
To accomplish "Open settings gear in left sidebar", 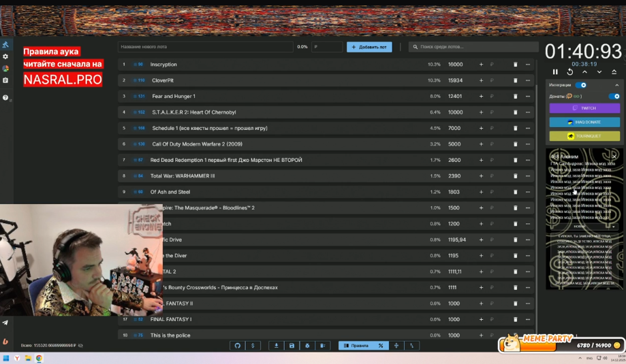I will [5, 56].
